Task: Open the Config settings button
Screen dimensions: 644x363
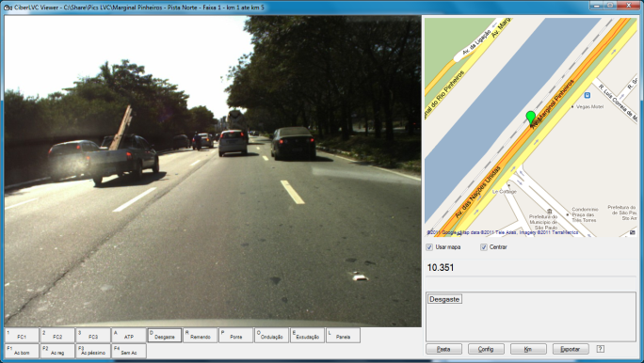Action: 486,349
